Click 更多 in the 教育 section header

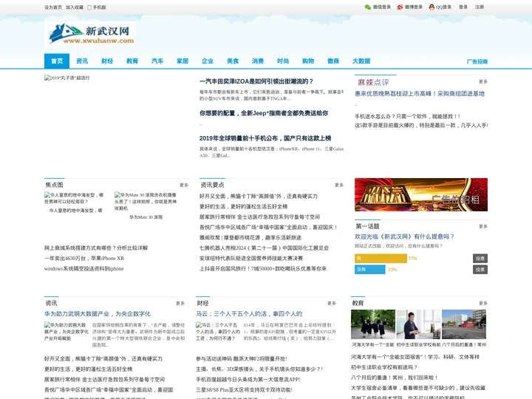click(483, 304)
